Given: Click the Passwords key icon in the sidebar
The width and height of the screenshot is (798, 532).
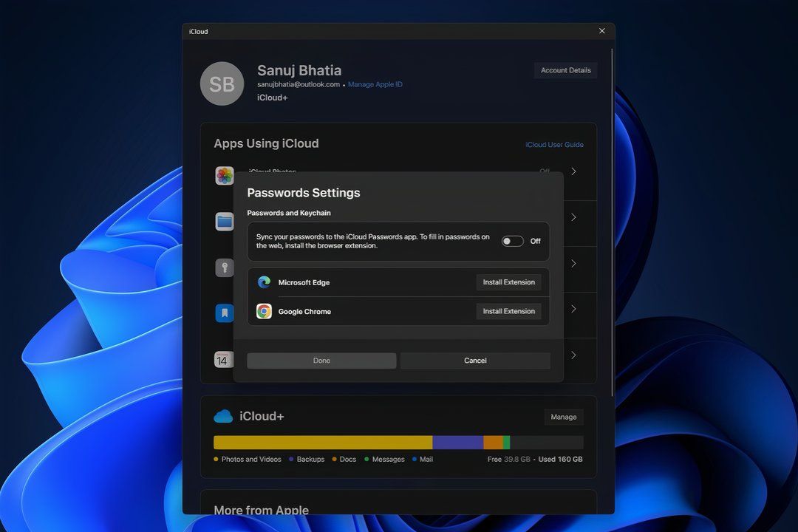Looking at the screenshot, I should tap(225, 267).
